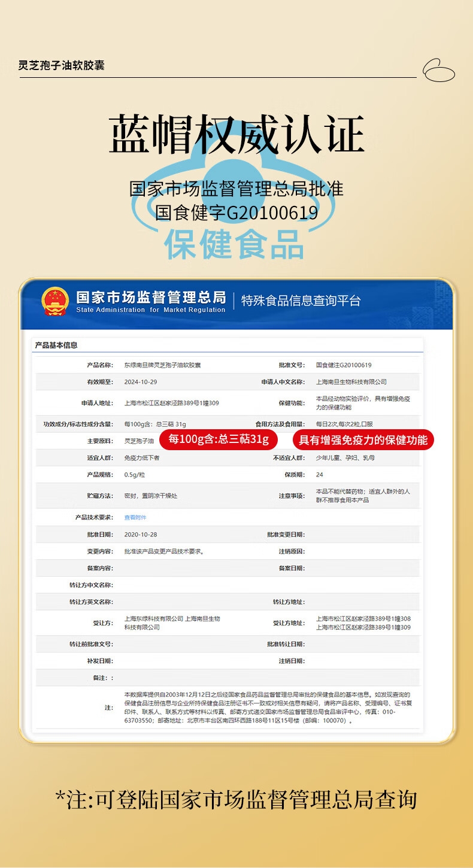473x868 pixels.
Task: Click the 灵芝孢子油软胶囊 label at top left
Action: (61, 65)
